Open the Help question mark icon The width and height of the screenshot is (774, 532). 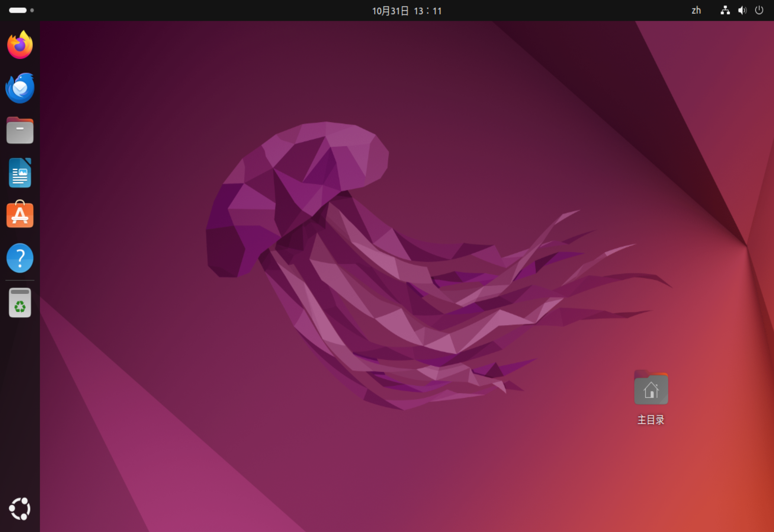20,258
